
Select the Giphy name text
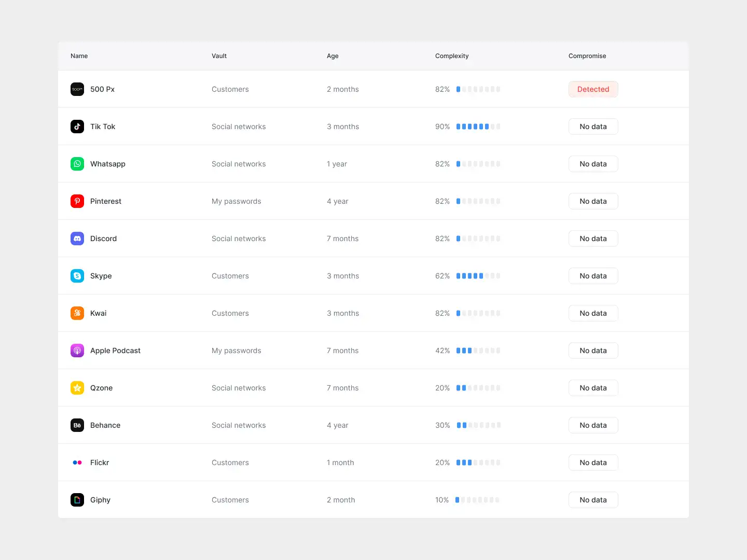[x=100, y=500]
